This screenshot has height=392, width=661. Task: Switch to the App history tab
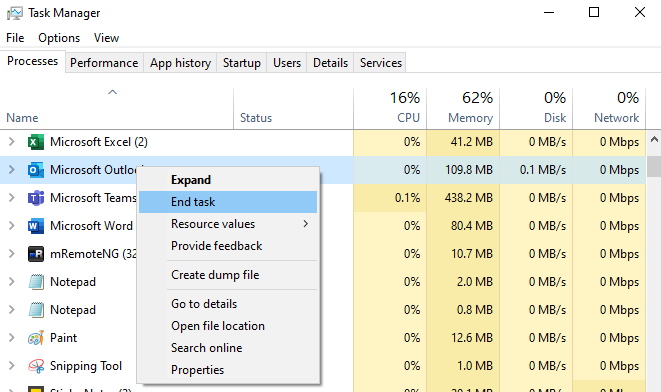coord(180,63)
